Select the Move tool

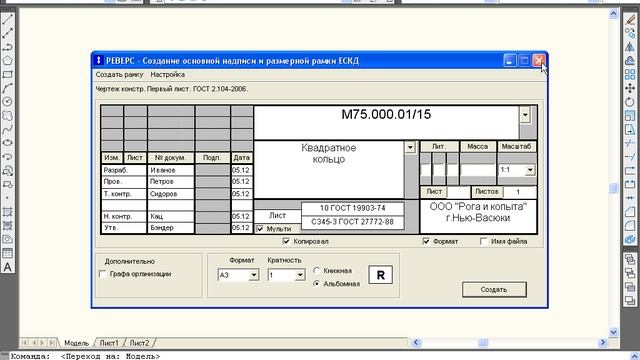(x=630, y=88)
